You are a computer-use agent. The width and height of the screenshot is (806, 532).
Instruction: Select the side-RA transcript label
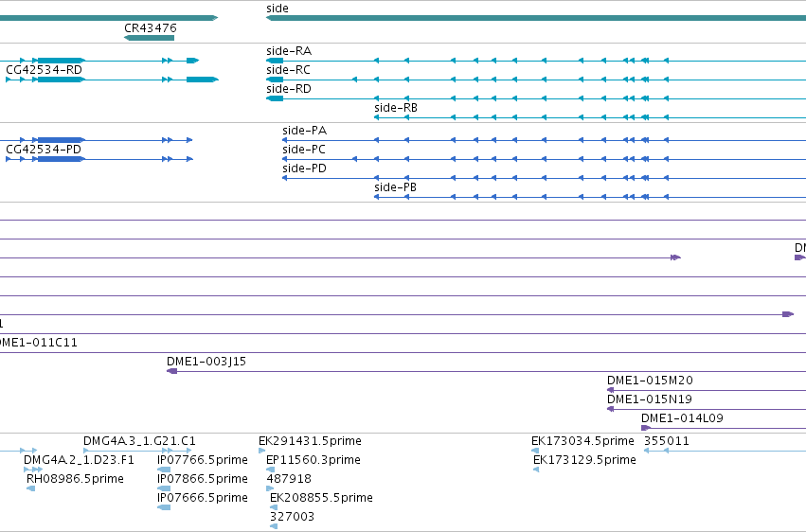(x=289, y=51)
